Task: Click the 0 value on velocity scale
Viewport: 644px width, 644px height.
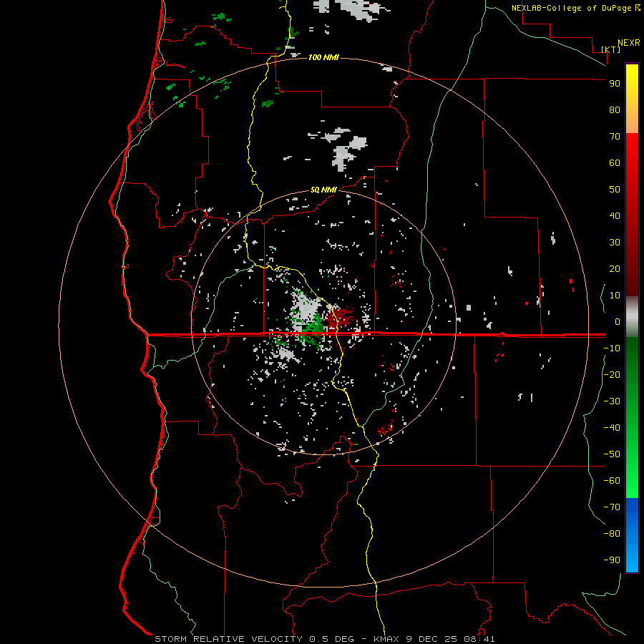Action: pyautogui.click(x=618, y=321)
